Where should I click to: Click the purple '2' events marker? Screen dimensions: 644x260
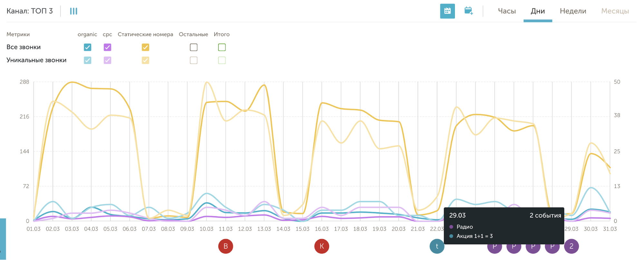click(571, 246)
